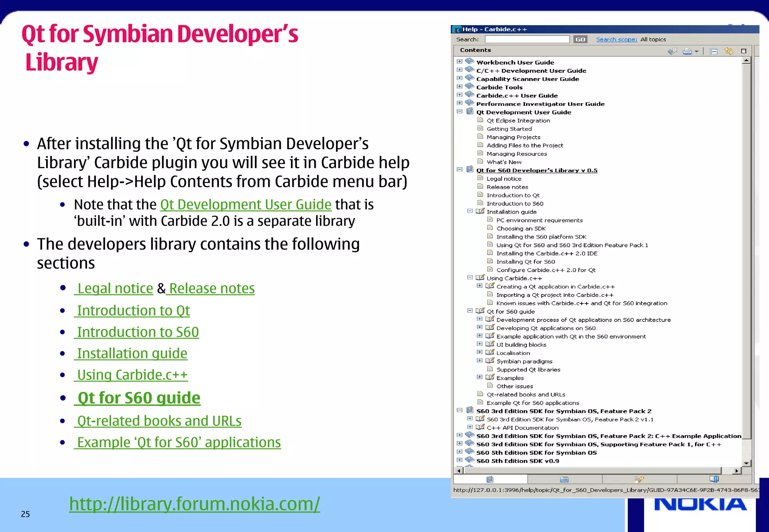This screenshot has width=769, height=532.
Task: Click the Qt Development User Guide open-book icon
Action: click(x=470, y=111)
